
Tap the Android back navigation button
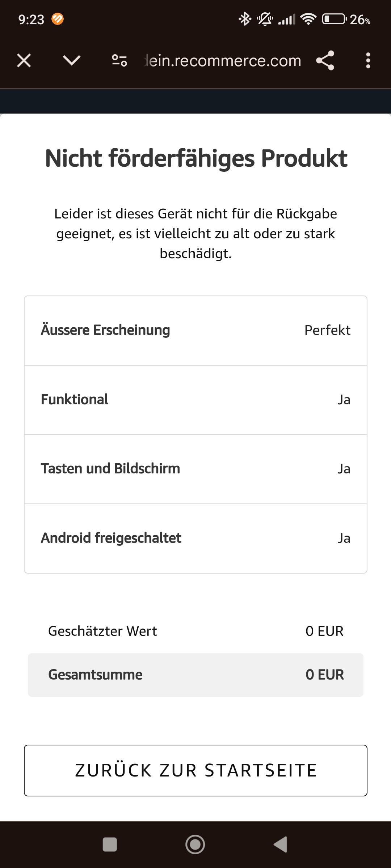[281, 844]
